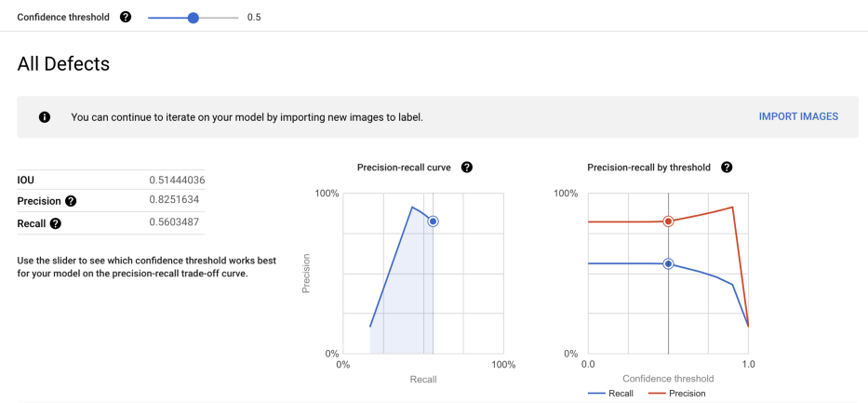This screenshot has height=403, width=868.
Task: Click the confidence threshold slider handle
Action: (x=194, y=17)
